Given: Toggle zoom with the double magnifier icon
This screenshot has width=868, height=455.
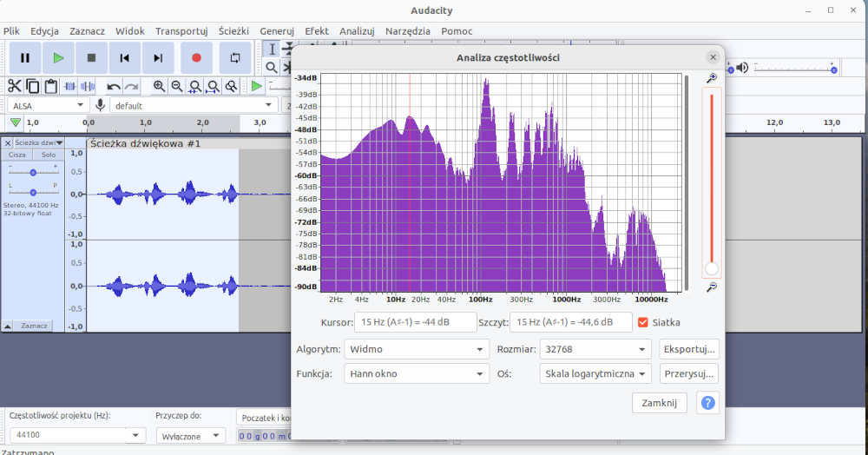Looking at the screenshot, I should [232, 86].
